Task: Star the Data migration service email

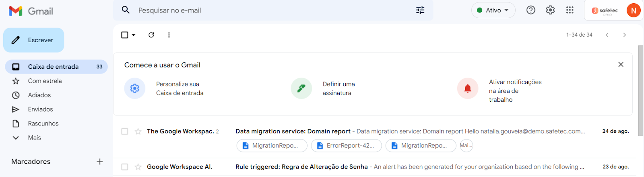Action: point(138,132)
